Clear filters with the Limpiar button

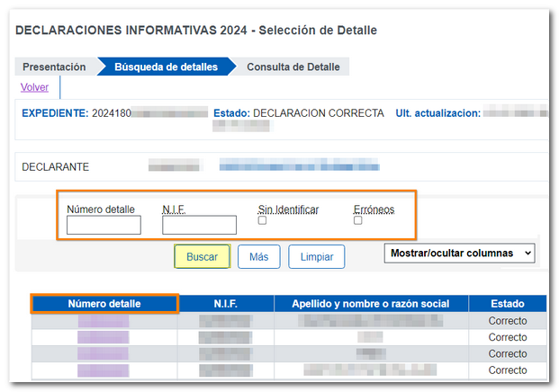point(316,257)
